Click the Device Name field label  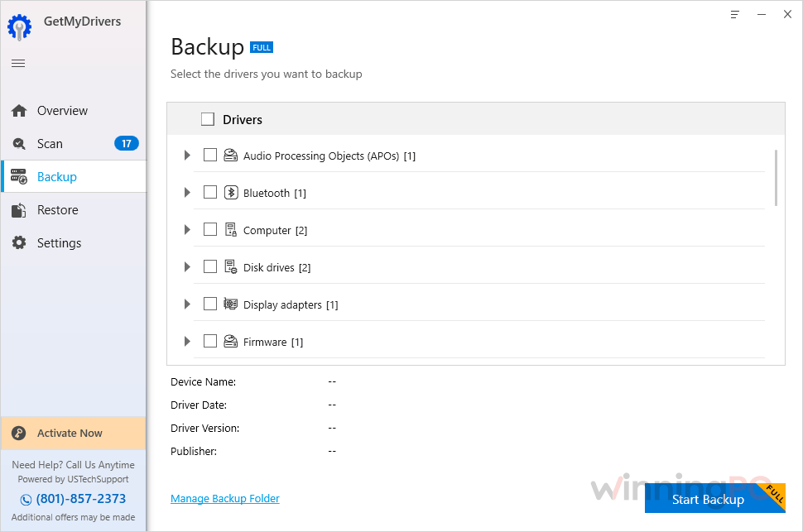(x=204, y=382)
